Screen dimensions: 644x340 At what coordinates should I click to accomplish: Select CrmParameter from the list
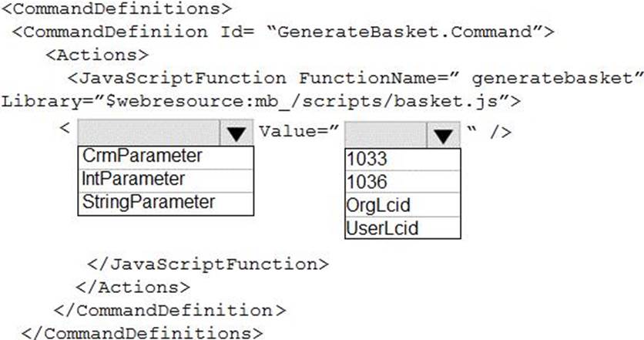tap(142, 156)
